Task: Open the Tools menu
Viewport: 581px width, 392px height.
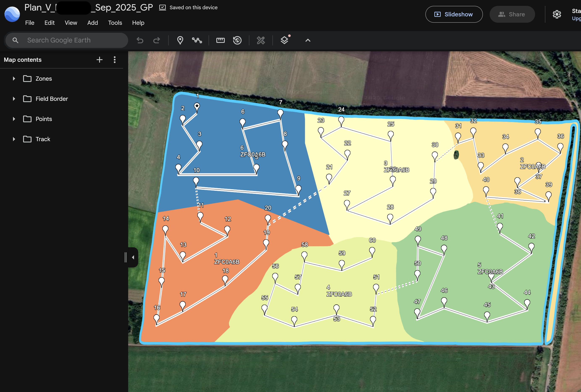Action: (115, 23)
